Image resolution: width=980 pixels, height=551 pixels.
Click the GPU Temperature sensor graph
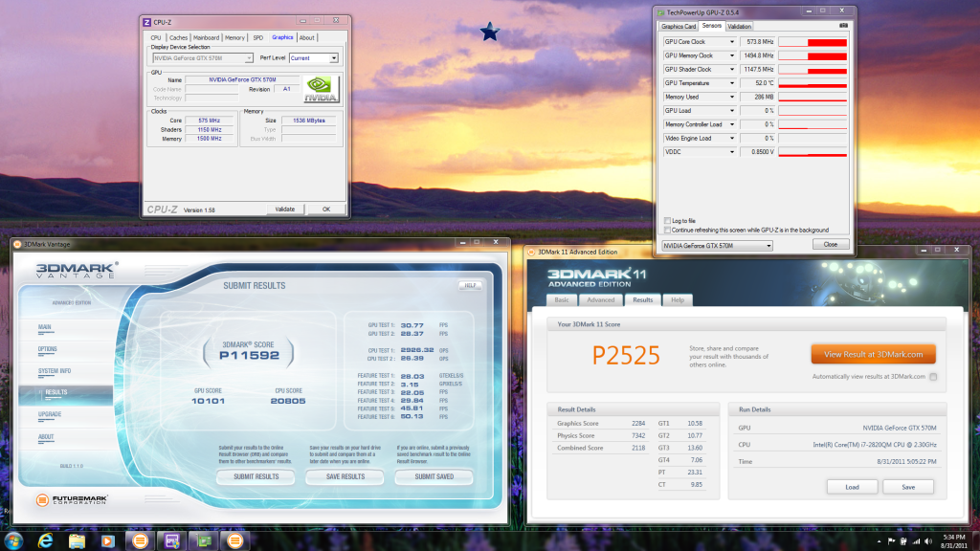813,83
